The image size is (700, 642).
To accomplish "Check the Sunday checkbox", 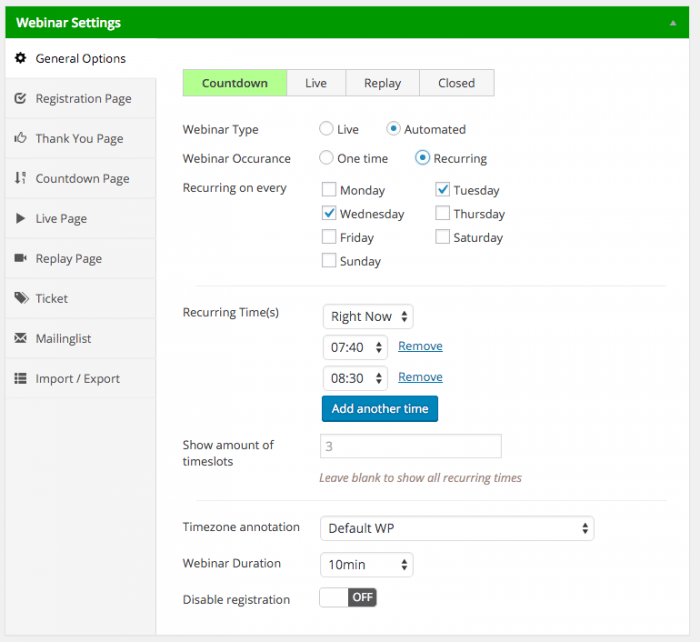I will [329, 260].
